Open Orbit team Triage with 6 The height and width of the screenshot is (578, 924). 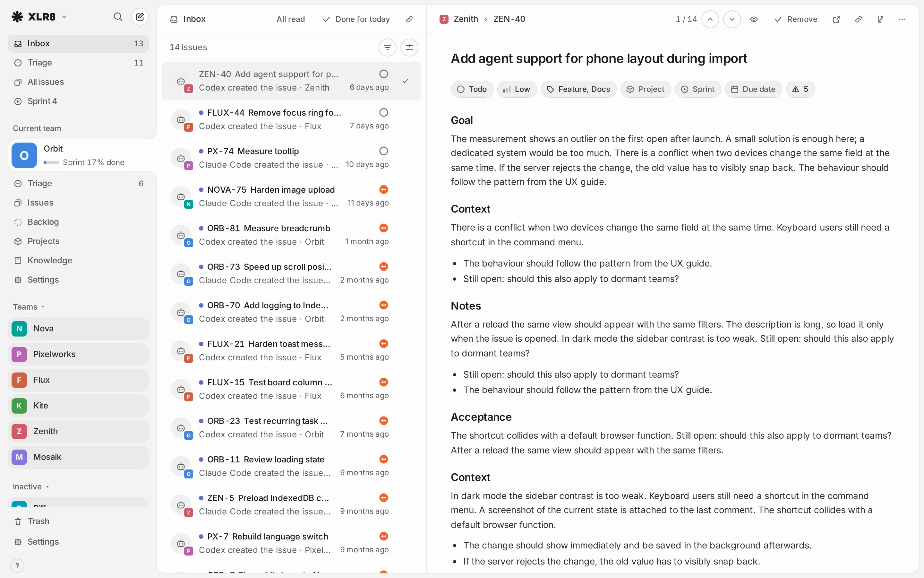pos(78,183)
